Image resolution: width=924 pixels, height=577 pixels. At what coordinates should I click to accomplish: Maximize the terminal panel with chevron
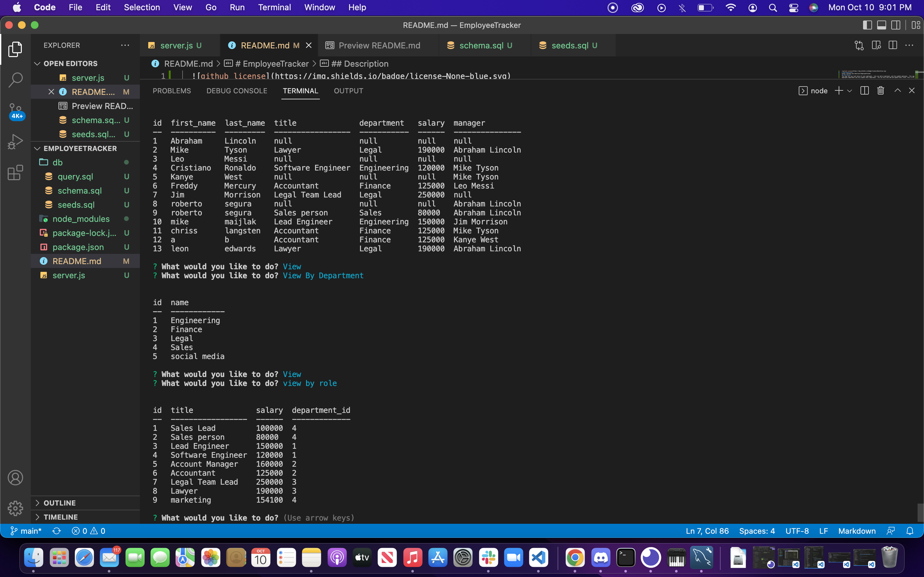click(897, 90)
